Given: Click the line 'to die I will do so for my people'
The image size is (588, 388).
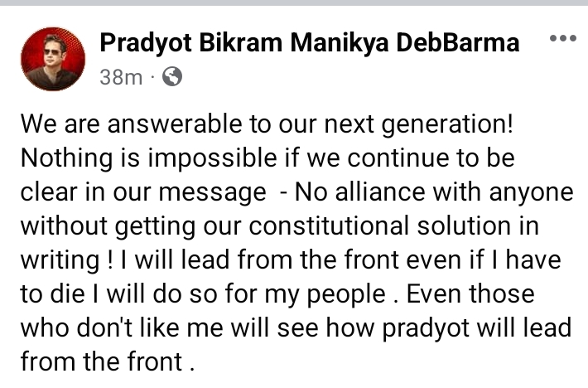Looking at the screenshot, I should (x=203, y=293).
